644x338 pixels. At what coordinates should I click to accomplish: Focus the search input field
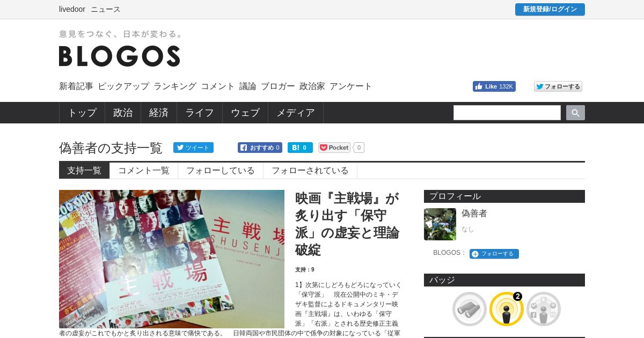[x=507, y=113]
